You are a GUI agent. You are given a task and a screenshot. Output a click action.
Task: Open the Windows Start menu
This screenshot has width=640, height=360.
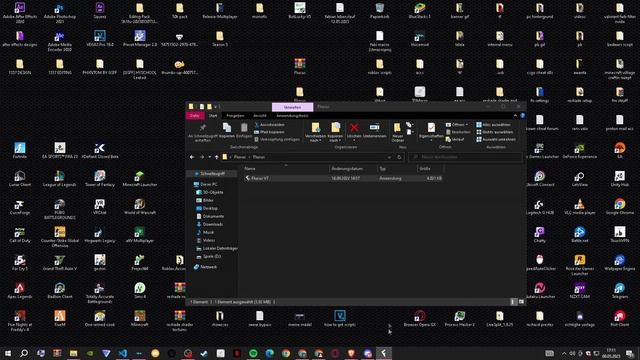coord(8,353)
